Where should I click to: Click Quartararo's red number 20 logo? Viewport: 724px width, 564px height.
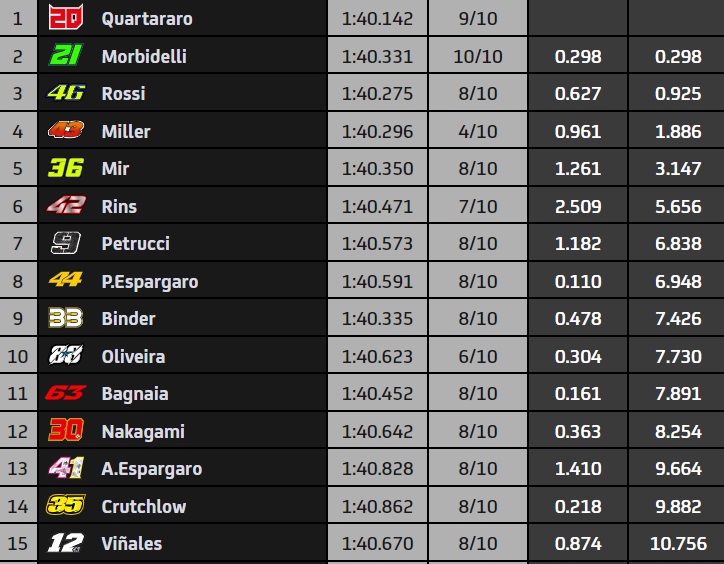(66, 17)
